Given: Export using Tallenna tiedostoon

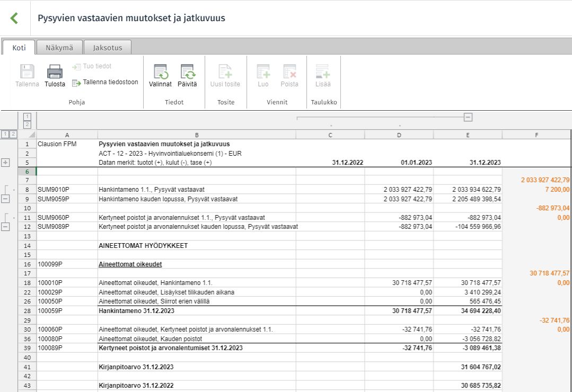Looking at the screenshot, I should point(105,83).
